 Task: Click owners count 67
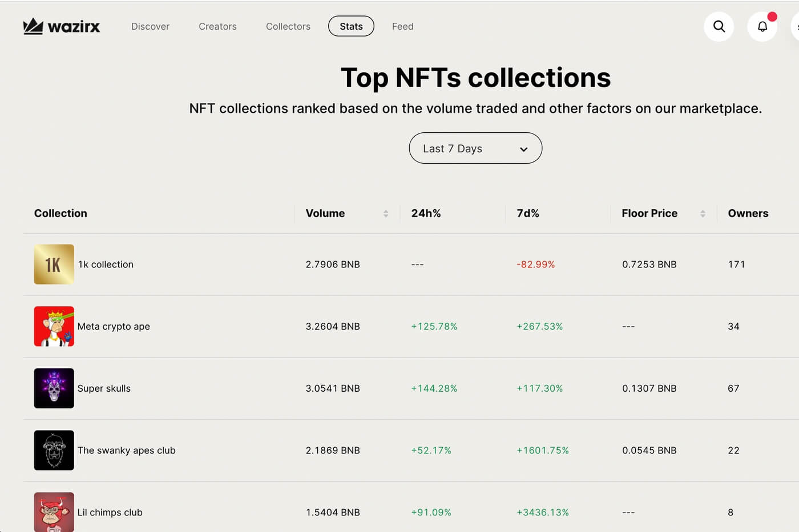point(733,388)
